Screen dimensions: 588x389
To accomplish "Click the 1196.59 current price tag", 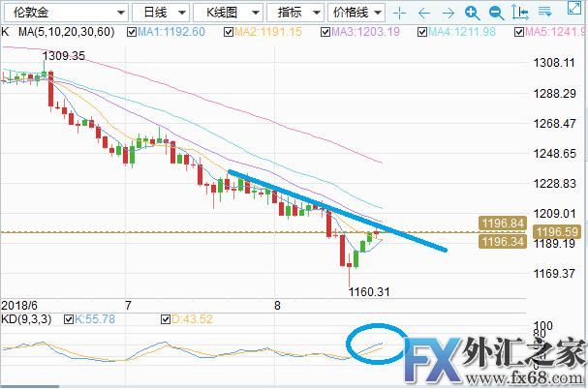I will 563,231.
